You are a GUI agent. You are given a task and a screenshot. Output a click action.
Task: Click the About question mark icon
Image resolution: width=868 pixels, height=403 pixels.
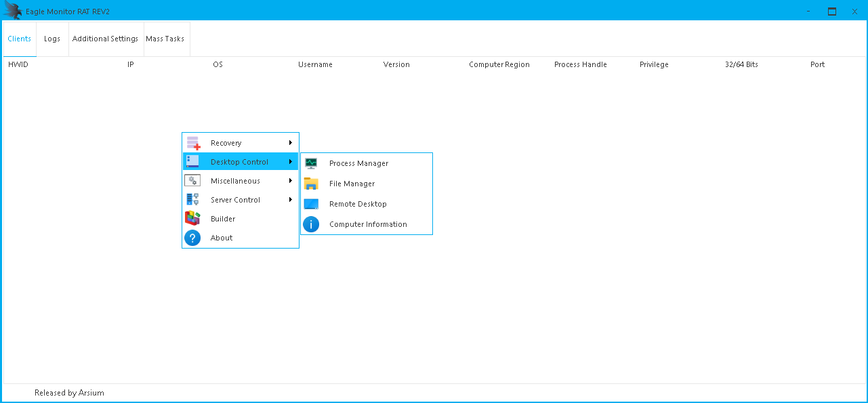point(193,238)
